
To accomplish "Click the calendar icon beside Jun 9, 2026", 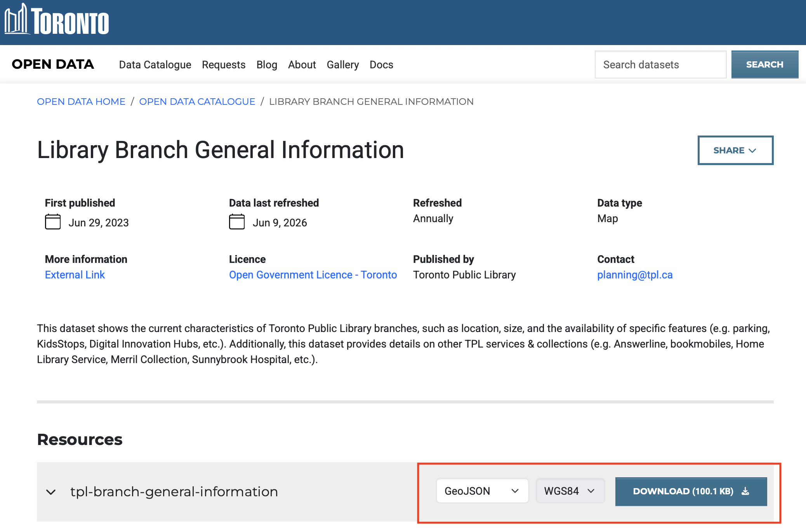I will coord(237,222).
